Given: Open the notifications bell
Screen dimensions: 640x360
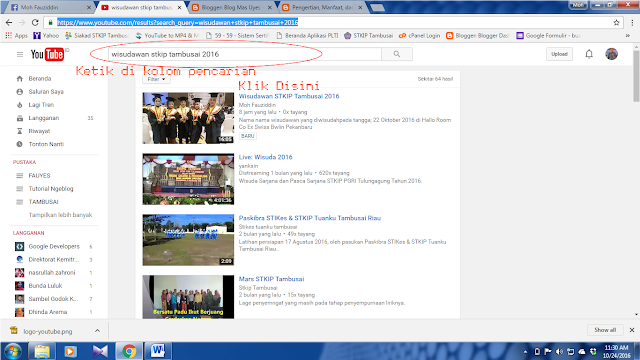Looking at the screenshot, I should (589, 54).
